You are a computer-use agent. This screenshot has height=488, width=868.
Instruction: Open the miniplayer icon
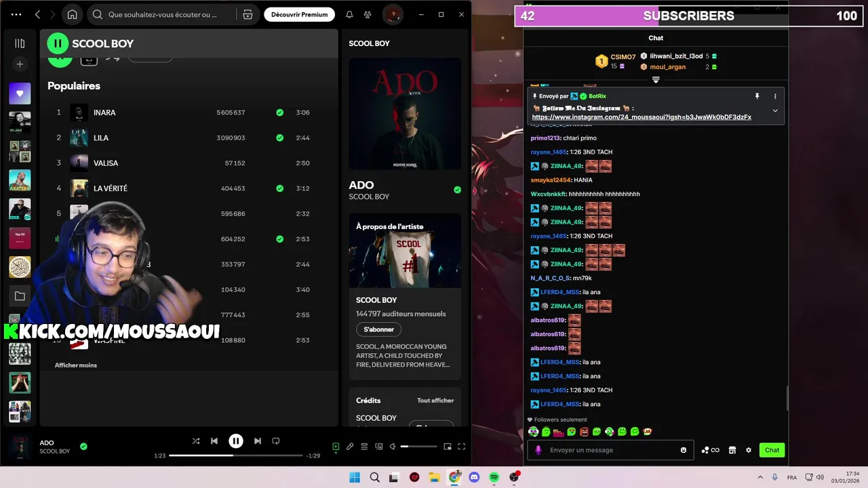pyautogui.click(x=448, y=447)
